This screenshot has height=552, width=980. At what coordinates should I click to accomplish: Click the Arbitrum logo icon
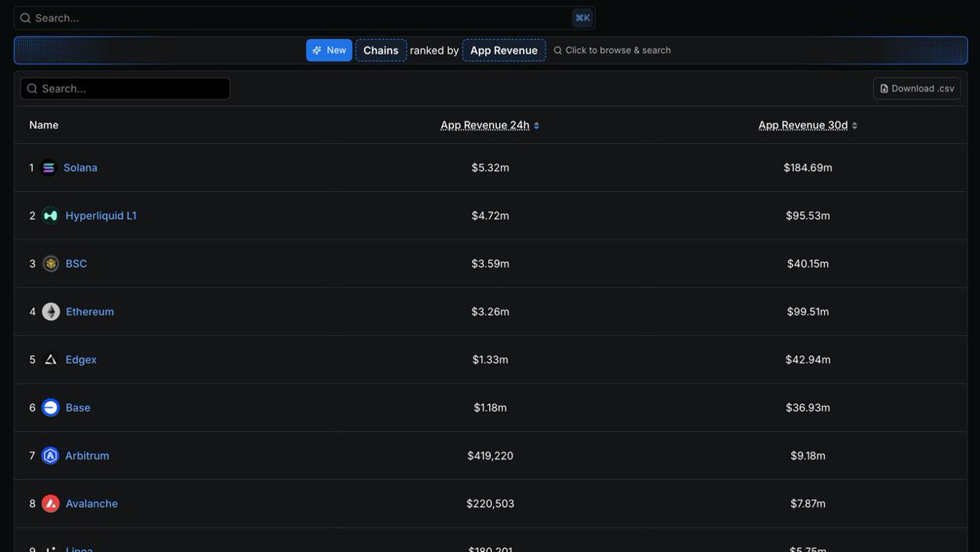[51, 456]
